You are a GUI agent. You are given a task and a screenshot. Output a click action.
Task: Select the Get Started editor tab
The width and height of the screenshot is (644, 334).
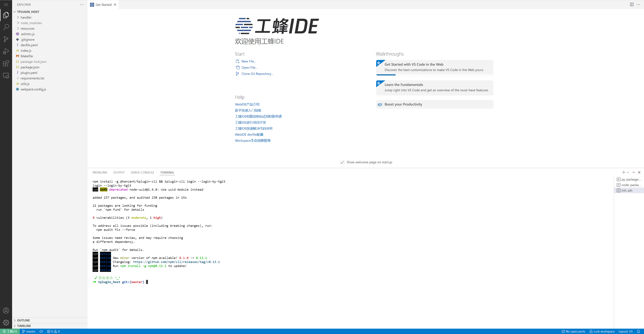coord(103,5)
